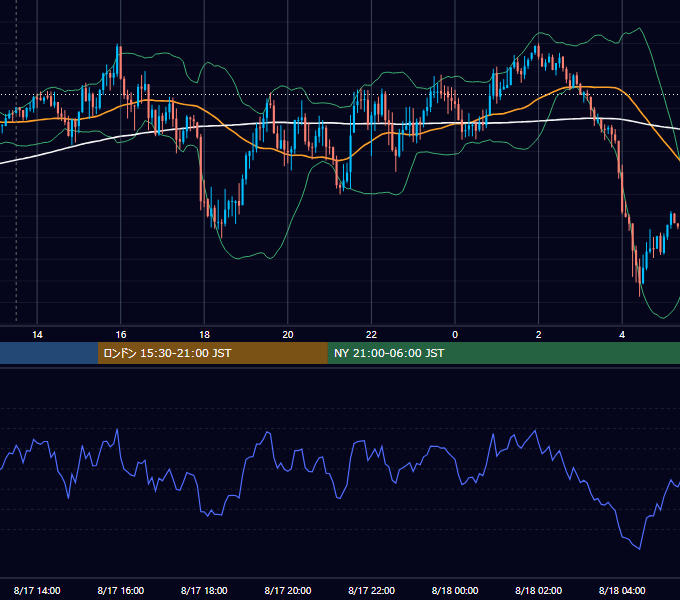Click hour label 14 on price chart axis
The width and height of the screenshot is (680, 600).
click(37, 335)
